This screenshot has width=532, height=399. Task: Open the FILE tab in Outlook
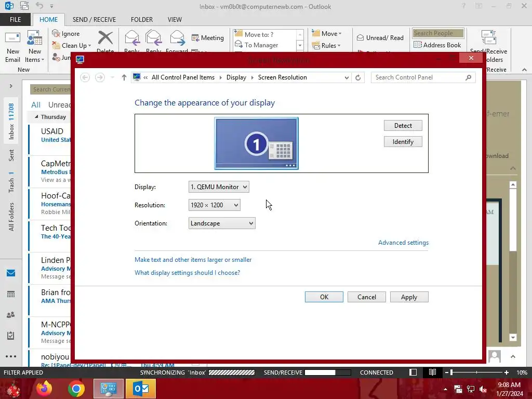(x=15, y=20)
